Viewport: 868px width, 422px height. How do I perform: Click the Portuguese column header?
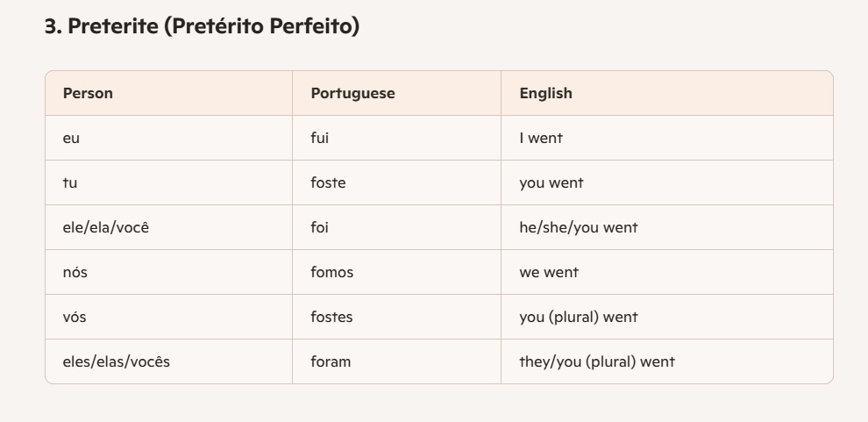tap(352, 93)
